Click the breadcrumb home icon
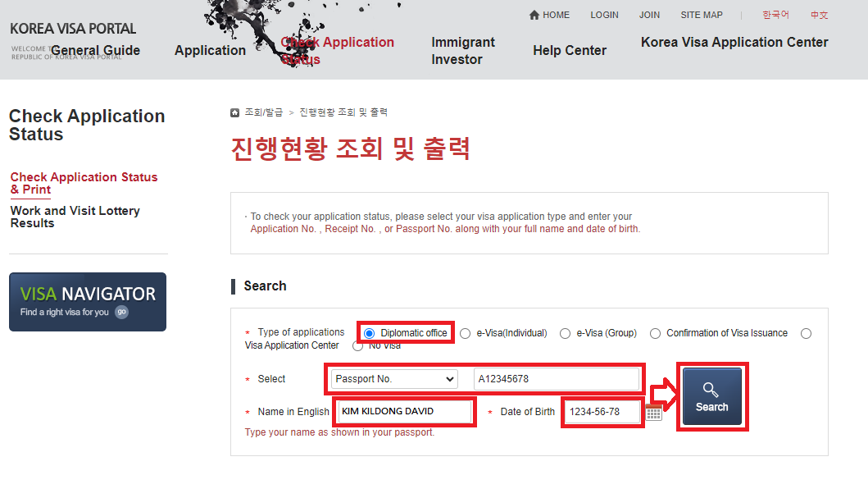Viewport: 868px width, 498px height. tap(234, 112)
